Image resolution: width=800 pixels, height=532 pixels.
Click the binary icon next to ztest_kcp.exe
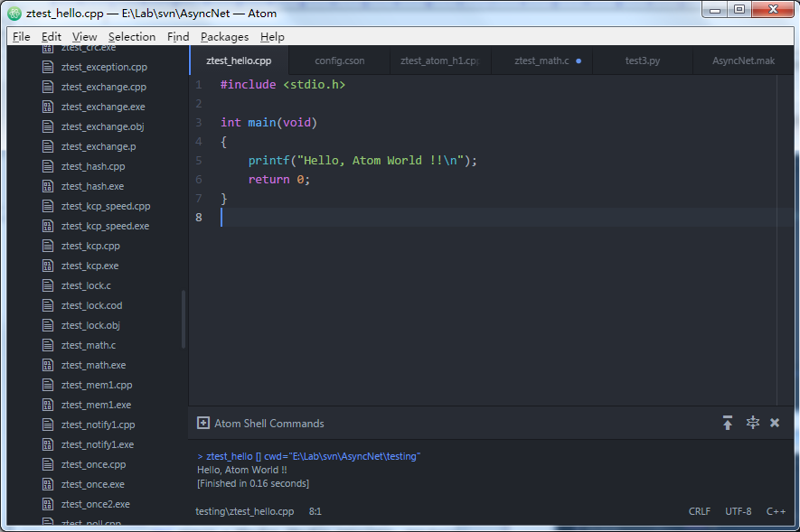tap(47, 266)
